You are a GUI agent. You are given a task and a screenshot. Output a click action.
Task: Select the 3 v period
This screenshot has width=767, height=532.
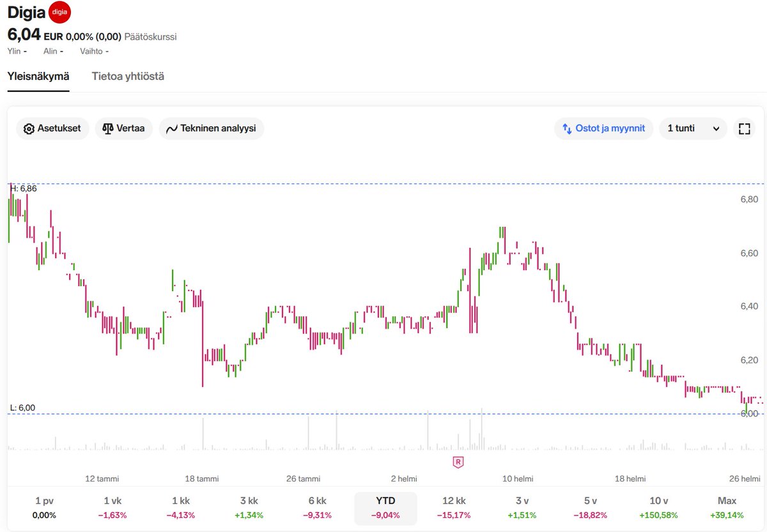click(522, 508)
